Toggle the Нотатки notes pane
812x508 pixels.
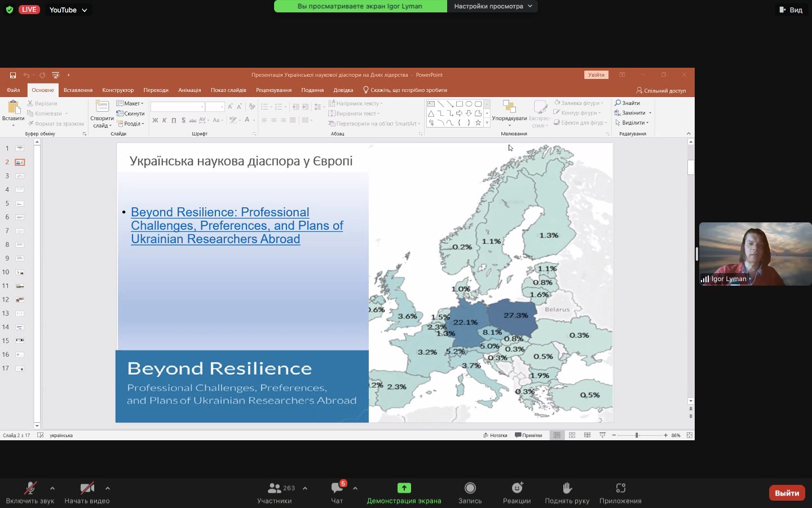[x=495, y=435]
